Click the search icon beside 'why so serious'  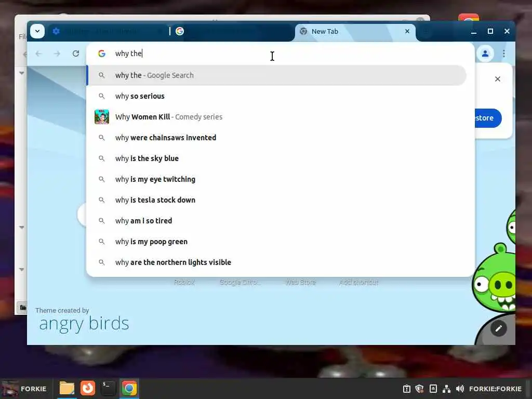[101, 96]
